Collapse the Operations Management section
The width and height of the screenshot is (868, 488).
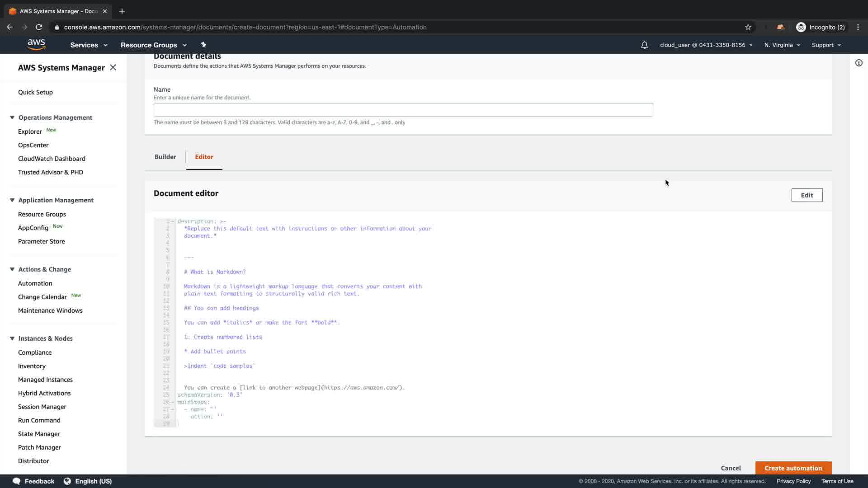12,117
